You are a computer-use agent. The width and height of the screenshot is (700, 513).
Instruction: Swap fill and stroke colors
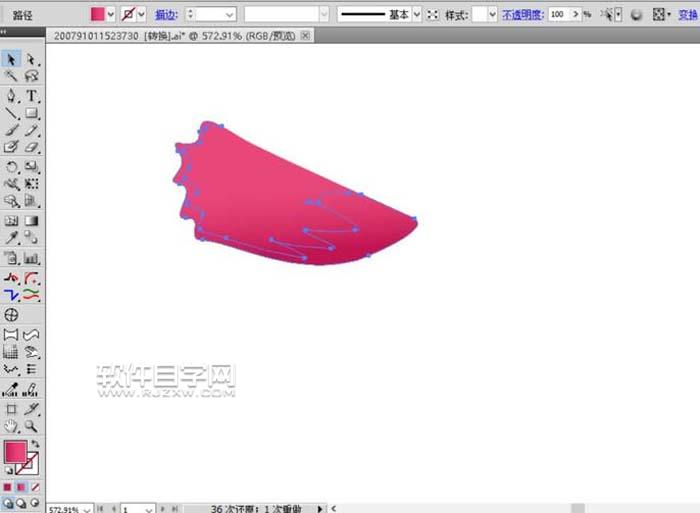(x=36, y=443)
